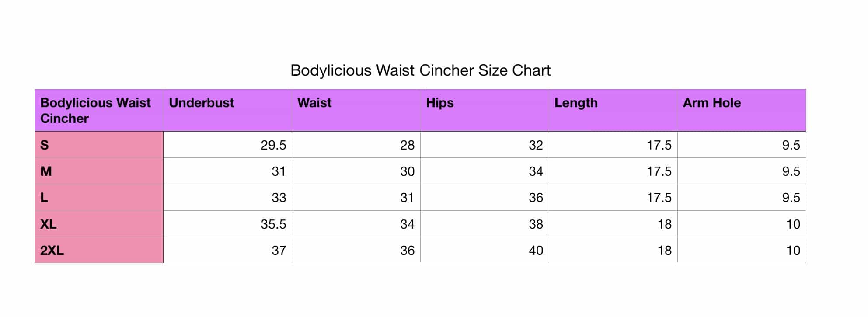The image size is (868, 317).
Task: Select the 2XL size row label
Action: point(99,250)
